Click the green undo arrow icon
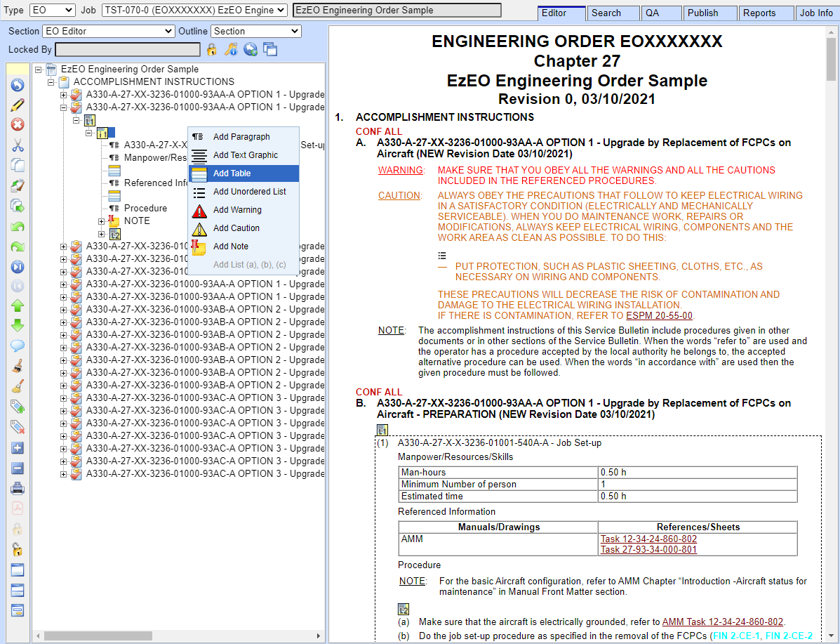The height and width of the screenshot is (644, 840). pos(18,226)
